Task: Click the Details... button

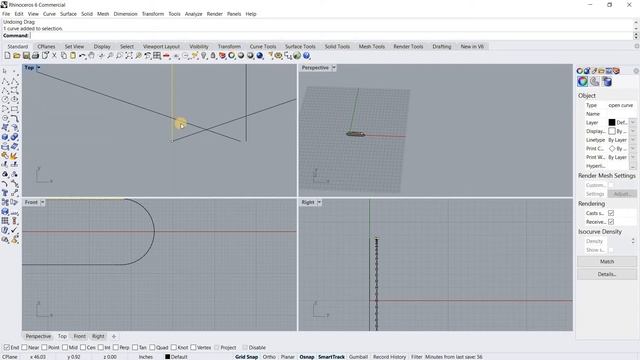Action: [x=607, y=274]
